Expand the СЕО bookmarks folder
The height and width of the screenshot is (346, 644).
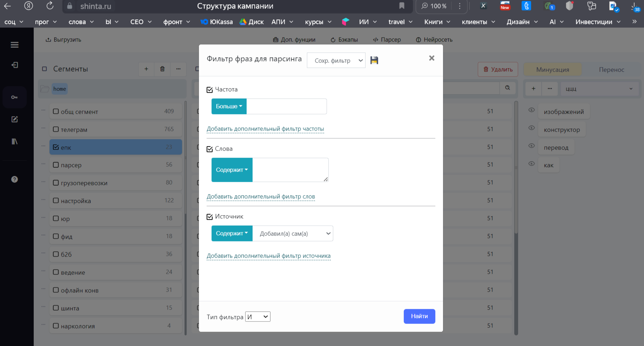click(141, 22)
